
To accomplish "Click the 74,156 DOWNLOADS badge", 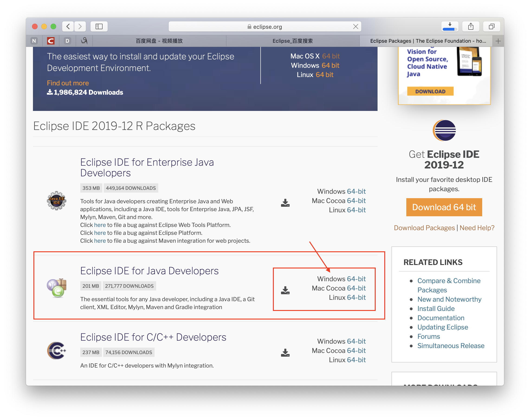I will pyautogui.click(x=129, y=352).
